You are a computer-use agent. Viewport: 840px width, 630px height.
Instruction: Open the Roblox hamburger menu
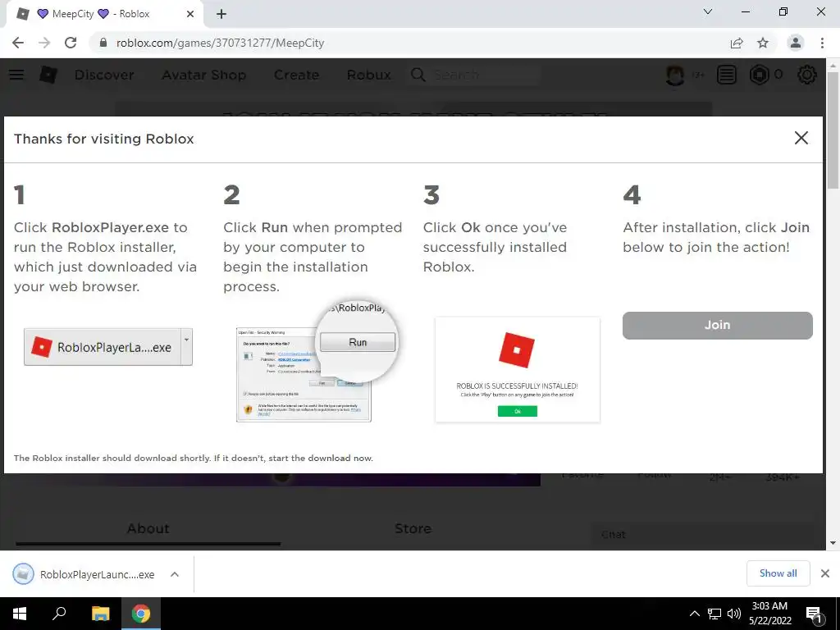click(x=16, y=75)
